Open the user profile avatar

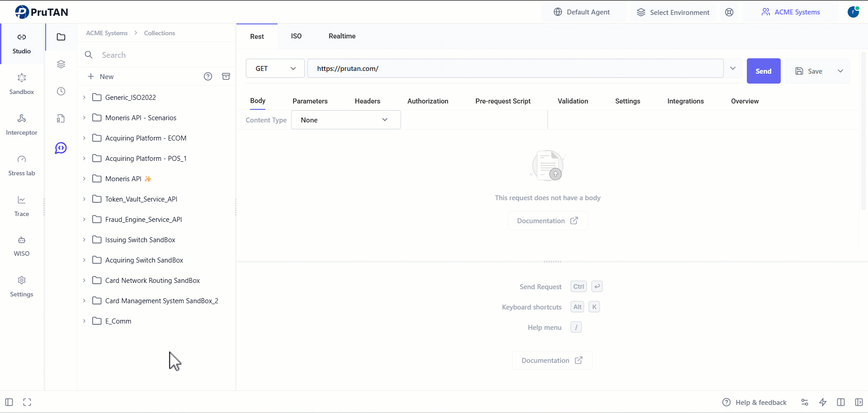[x=854, y=12]
